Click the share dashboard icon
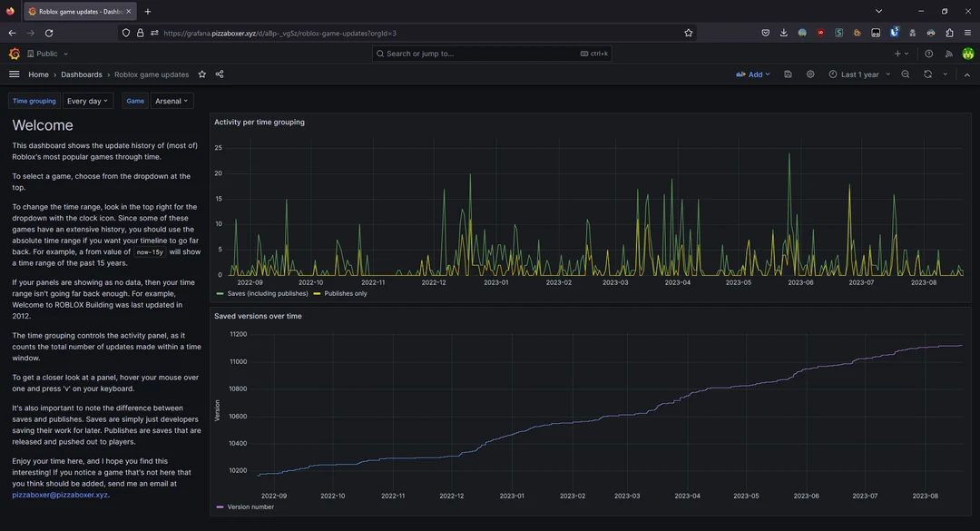 click(x=220, y=74)
